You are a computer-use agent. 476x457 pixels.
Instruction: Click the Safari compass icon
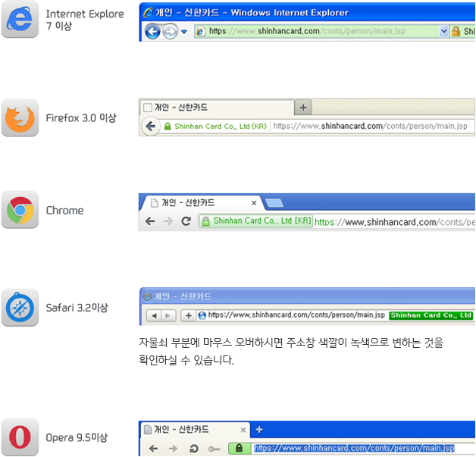20,308
